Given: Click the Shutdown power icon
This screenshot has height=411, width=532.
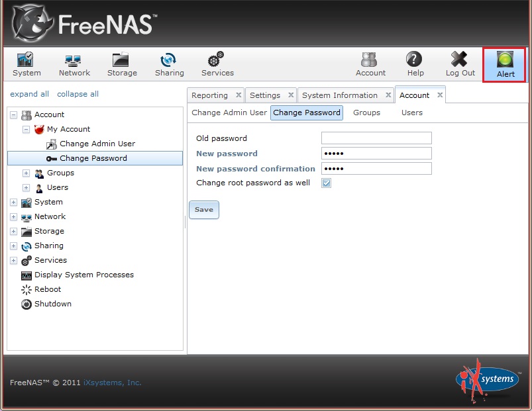Looking at the screenshot, I should click(x=26, y=304).
